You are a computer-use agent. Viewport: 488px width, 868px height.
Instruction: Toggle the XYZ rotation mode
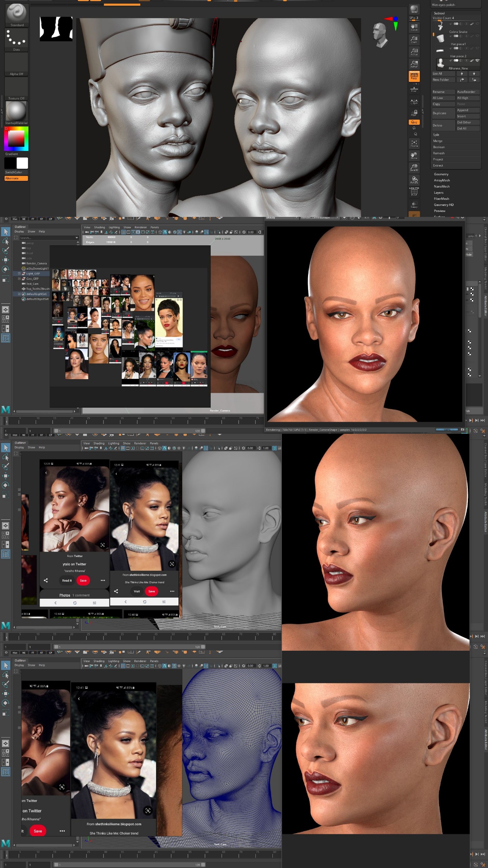pos(414,122)
